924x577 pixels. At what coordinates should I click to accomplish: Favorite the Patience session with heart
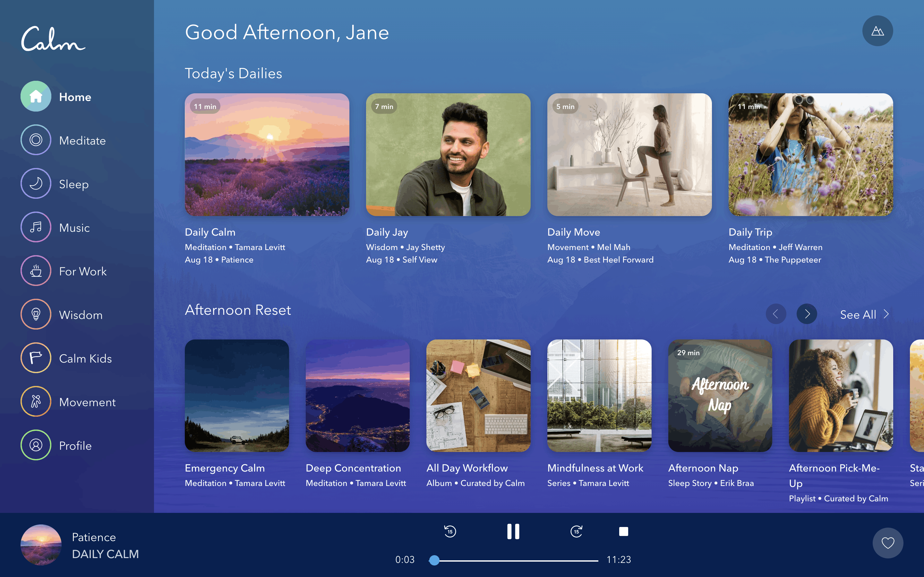(887, 543)
